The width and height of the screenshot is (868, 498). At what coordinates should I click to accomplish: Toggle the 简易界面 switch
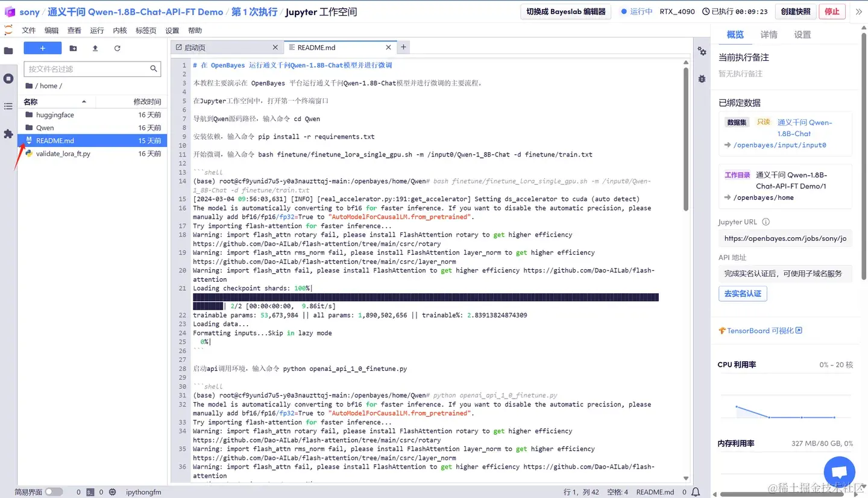(54, 492)
